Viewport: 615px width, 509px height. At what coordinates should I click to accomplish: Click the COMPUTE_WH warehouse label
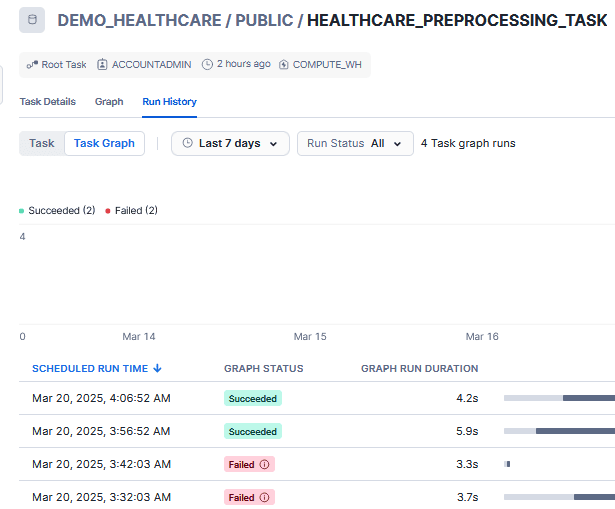point(327,64)
